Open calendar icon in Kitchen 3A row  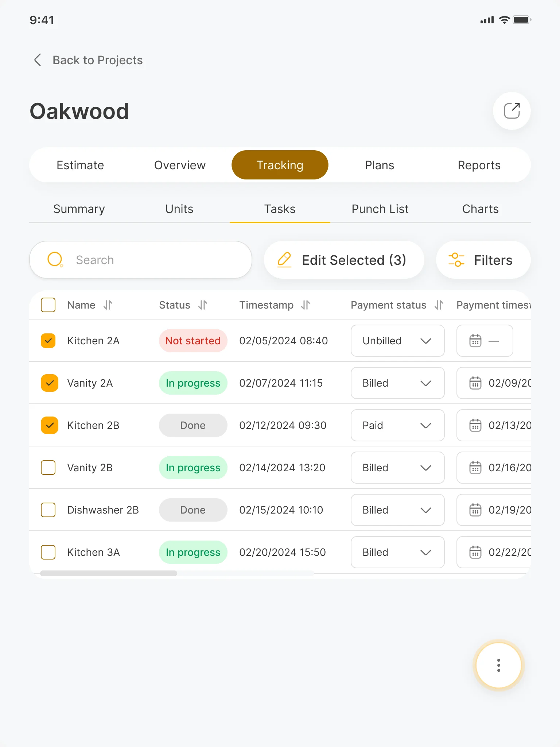click(x=475, y=552)
